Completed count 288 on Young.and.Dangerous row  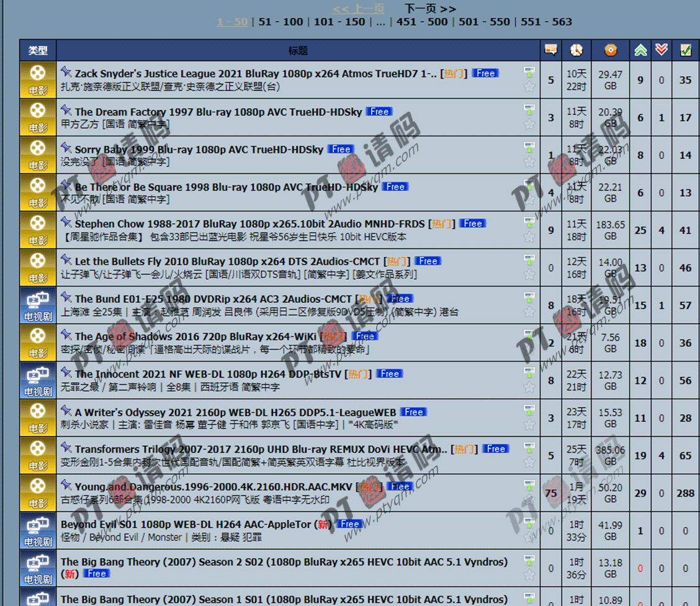point(685,493)
